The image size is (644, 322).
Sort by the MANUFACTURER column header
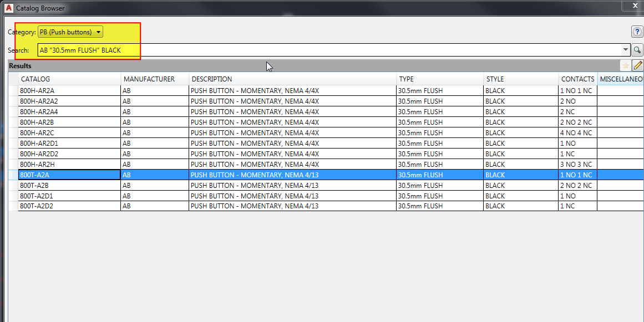(155, 79)
